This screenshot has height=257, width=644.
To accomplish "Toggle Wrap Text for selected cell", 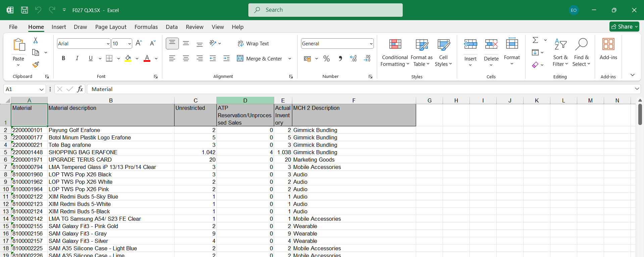I will click(x=253, y=44).
